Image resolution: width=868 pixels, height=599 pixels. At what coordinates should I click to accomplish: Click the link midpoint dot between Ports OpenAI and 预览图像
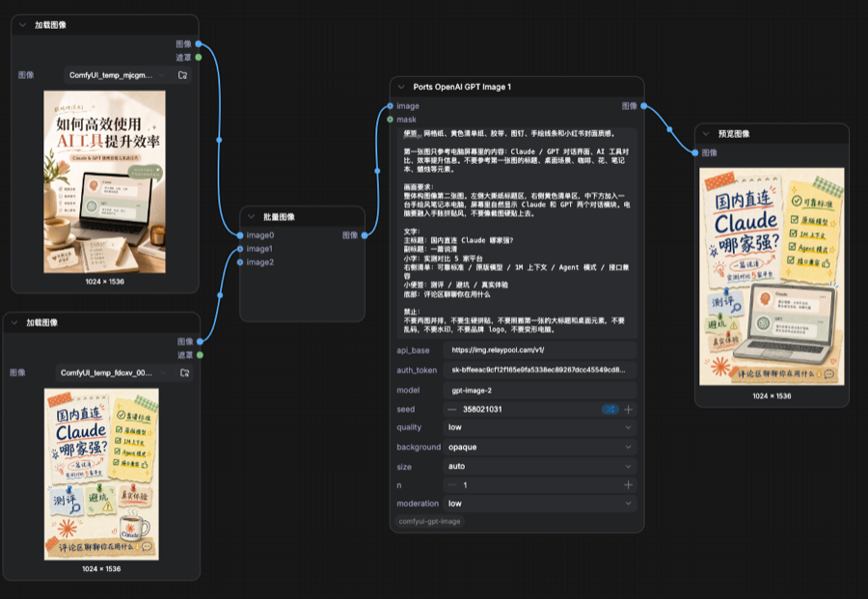point(670,129)
